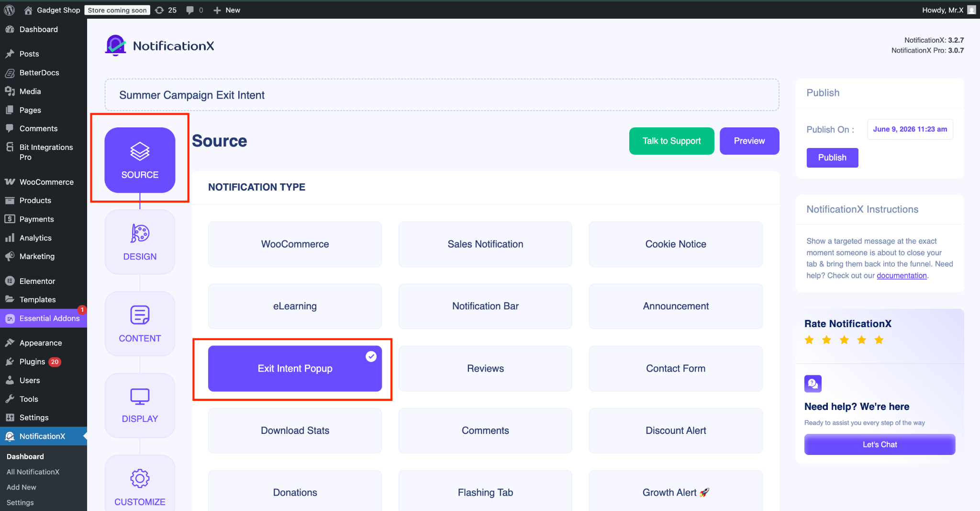This screenshot has width=980, height=511.
Task: Click the BetterDocs sidebar icon
Action: (x=10, y=73)
